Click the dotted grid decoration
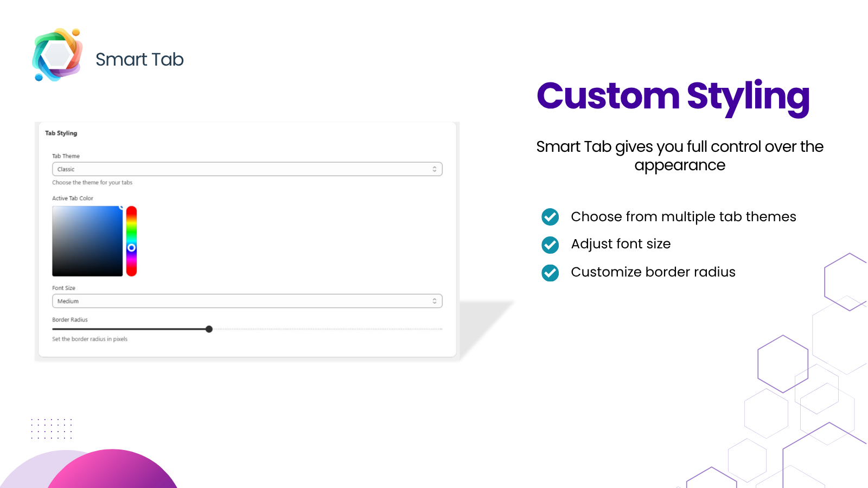Screen dimensions: 868x488 point(52,428)
